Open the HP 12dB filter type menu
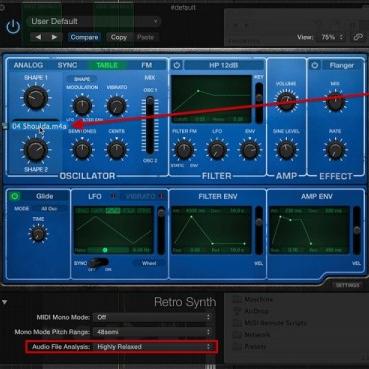This screenshot has height=369, width=369. tap(224, 65)
